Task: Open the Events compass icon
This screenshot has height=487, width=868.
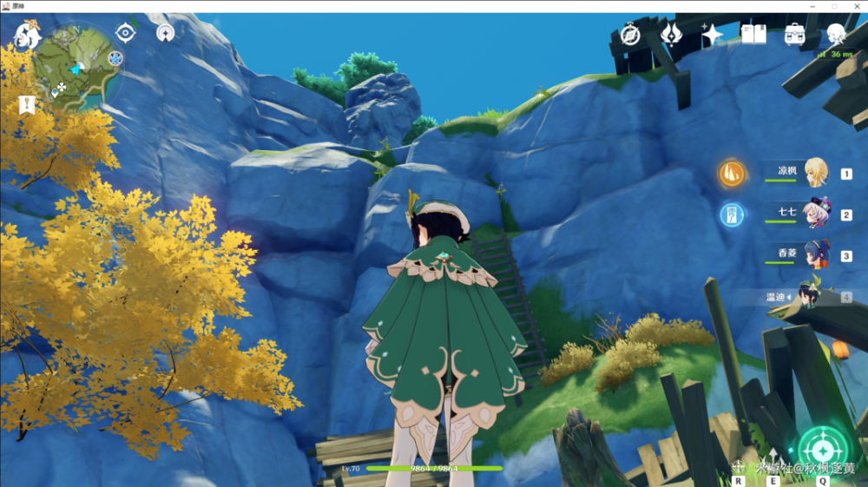Action: (x=630, y=35)
